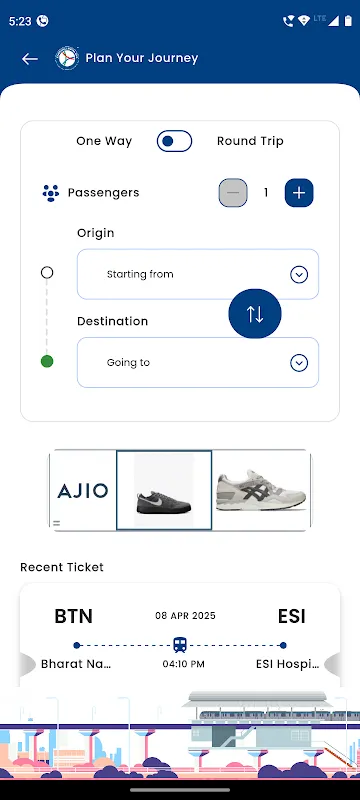Tap the grey Asics sneaker ad image

(261, 490)
